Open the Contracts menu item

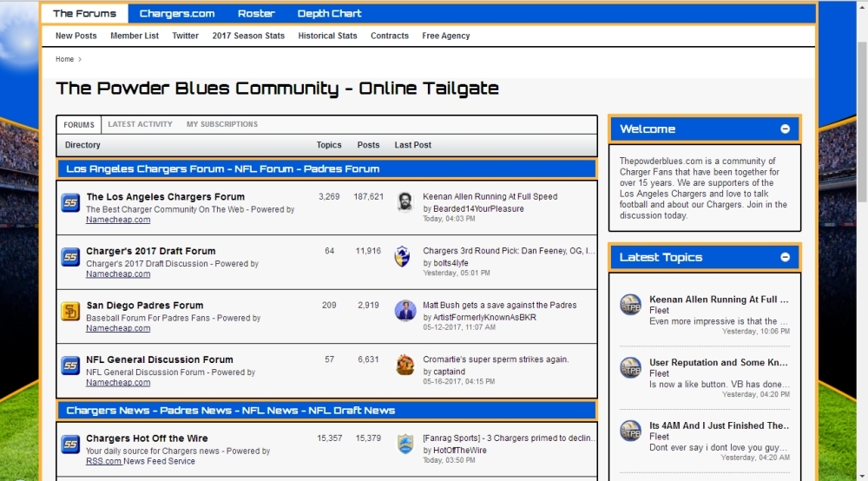point(390,36)
